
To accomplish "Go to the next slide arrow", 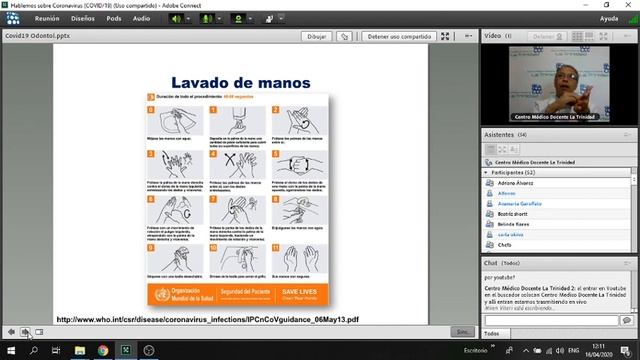I will (x=25, y=332).
